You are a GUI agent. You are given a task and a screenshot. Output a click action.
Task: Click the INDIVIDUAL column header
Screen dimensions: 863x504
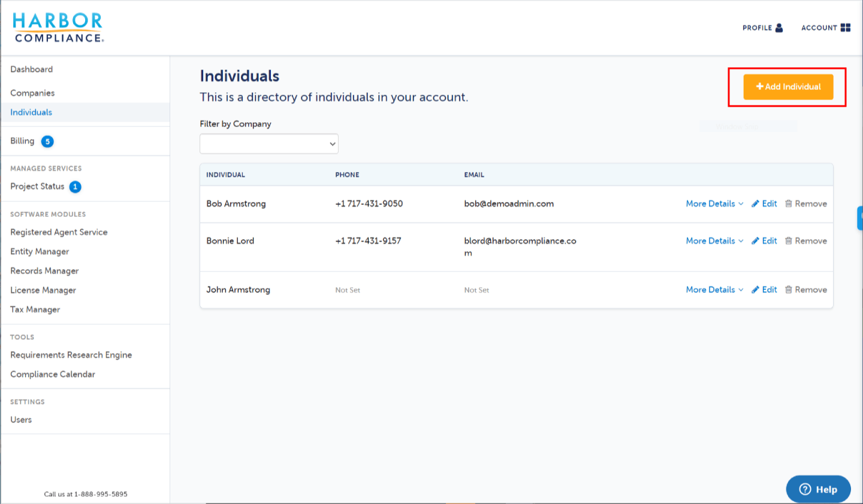click(225, 175)
